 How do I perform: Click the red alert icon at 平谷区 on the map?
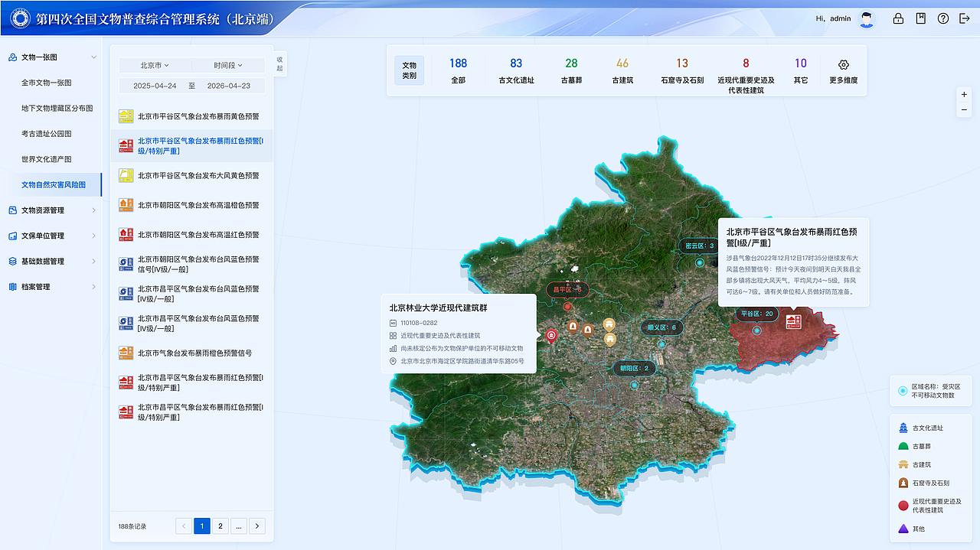click(x=792, y=323)
